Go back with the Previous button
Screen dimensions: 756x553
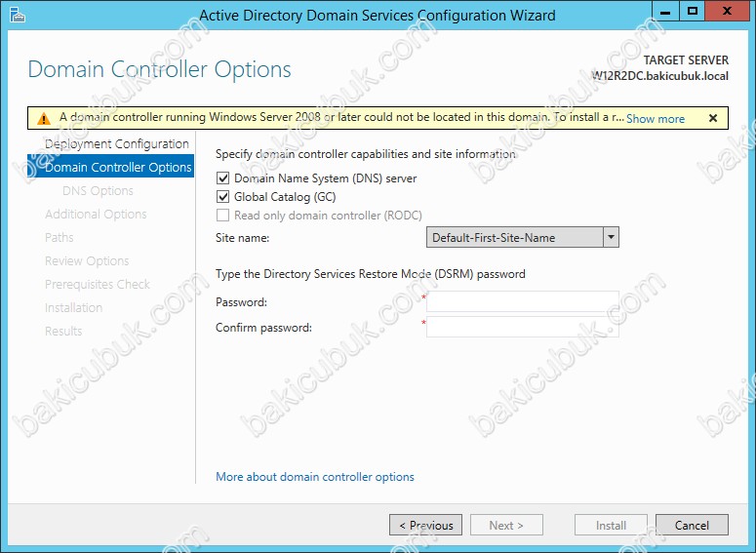tap(425, 525)
